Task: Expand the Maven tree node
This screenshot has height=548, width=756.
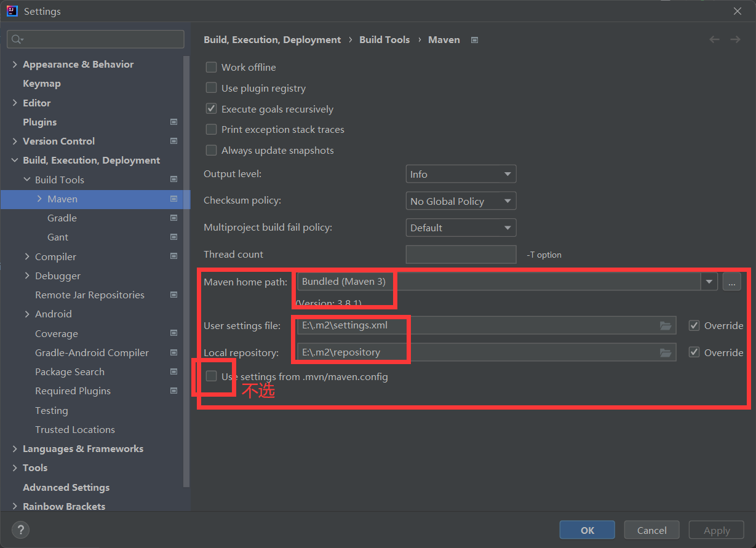Action: pos(39,199)
